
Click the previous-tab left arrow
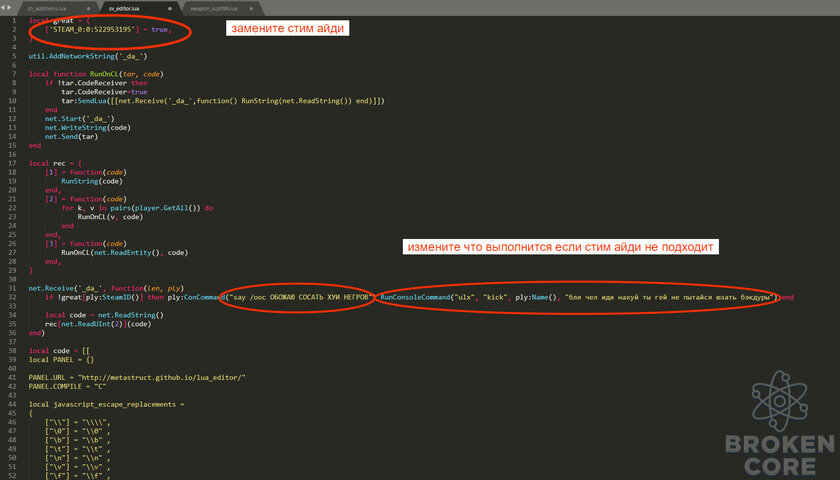click(x=3, y=8)
